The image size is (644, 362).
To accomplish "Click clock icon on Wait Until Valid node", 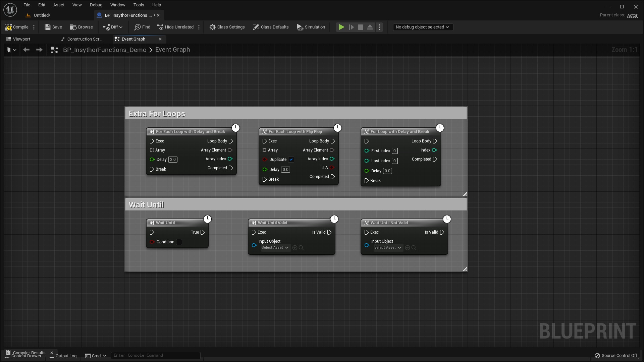I will (334, 219).
